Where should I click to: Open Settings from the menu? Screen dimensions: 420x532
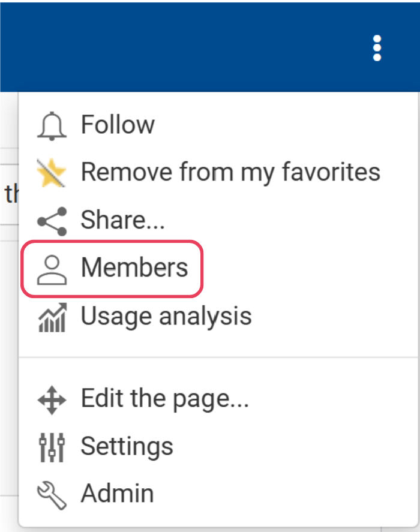127,447
